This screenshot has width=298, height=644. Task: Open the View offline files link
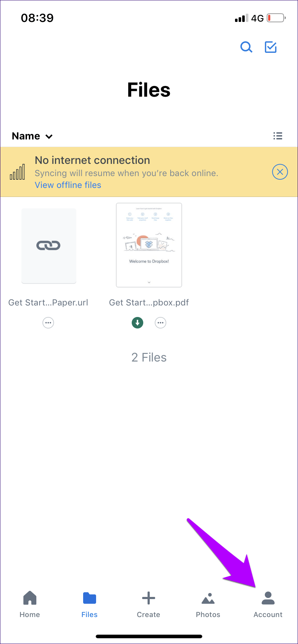point(68,185)
